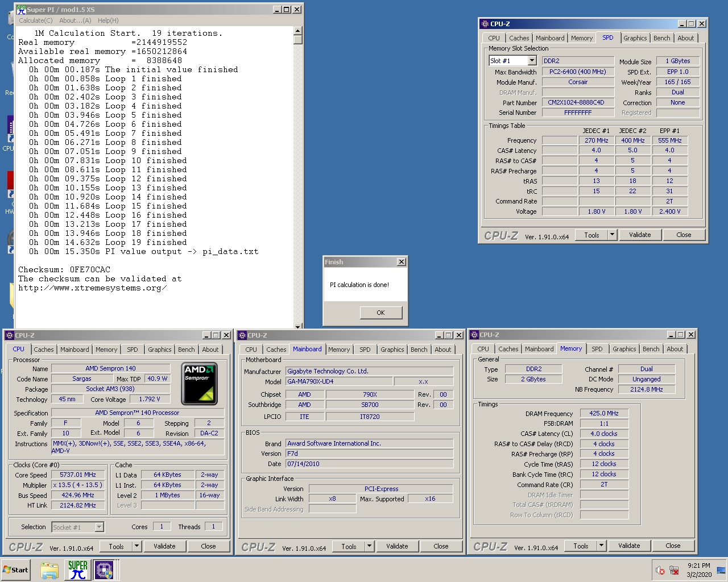Click the EPP #1 voltage 2.400 V
728x582 pixels.
[670, 211]
